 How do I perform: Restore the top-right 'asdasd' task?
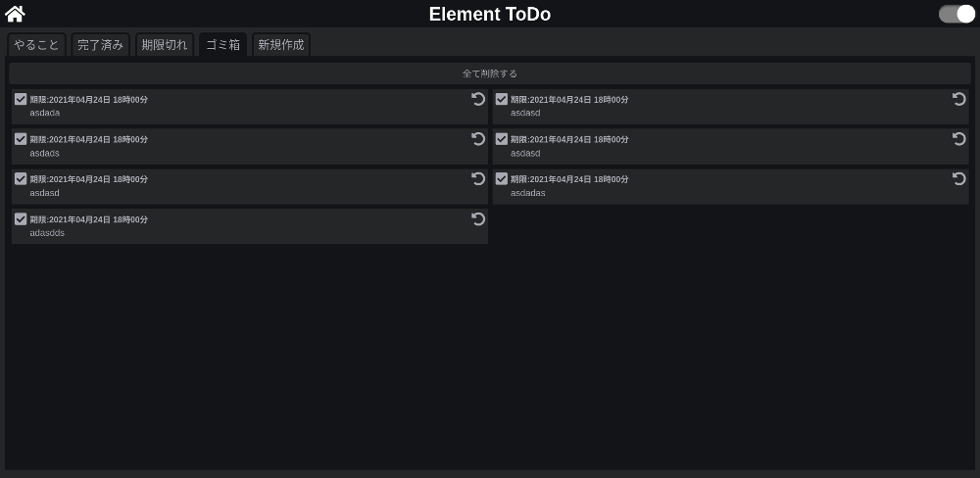click(x=958, y=99)
